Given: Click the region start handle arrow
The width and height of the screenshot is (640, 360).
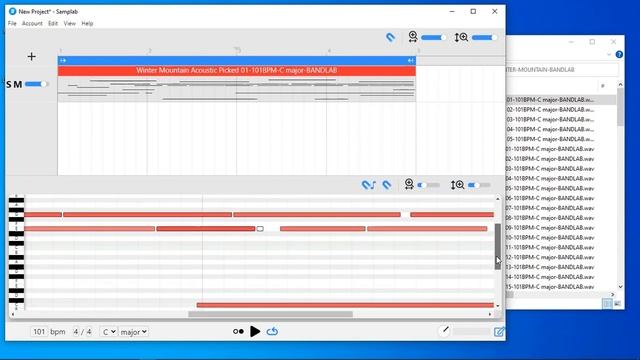Looking at the screenshot, I should (62, 60).
